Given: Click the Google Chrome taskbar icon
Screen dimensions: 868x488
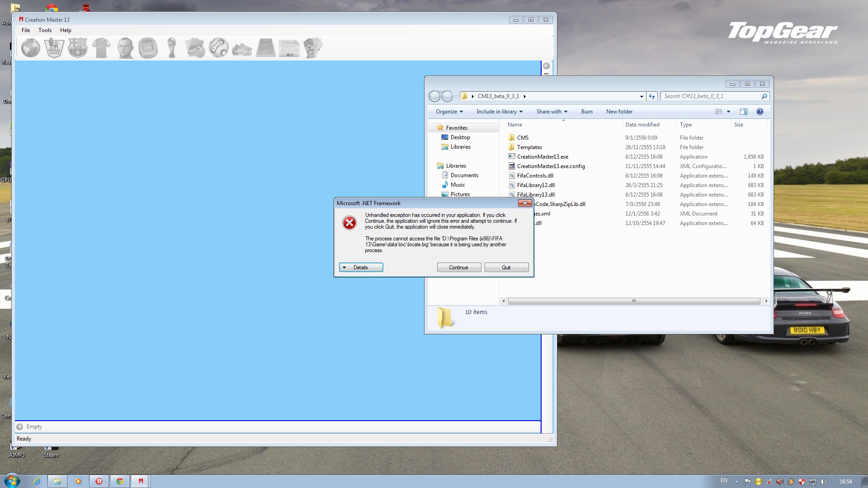Looking at the screenshot, I should pyautogui.click(x=120, y=481).
